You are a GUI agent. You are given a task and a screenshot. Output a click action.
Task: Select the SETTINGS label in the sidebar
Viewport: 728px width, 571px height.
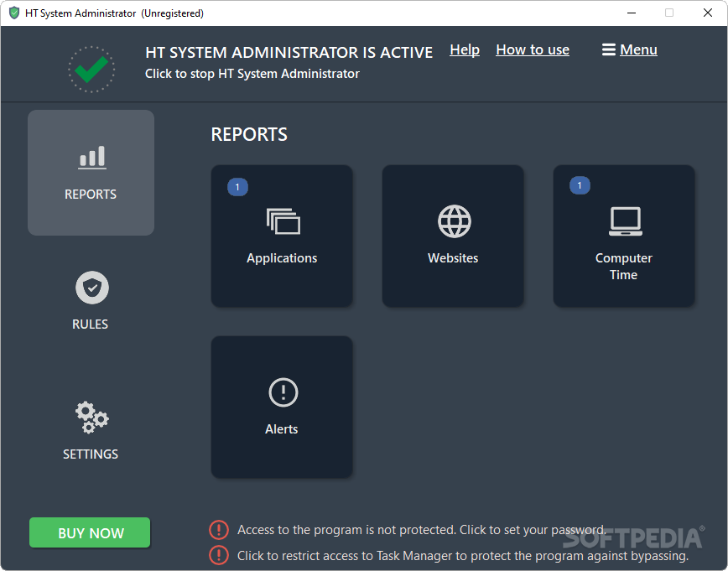click(x=91, y=454)
